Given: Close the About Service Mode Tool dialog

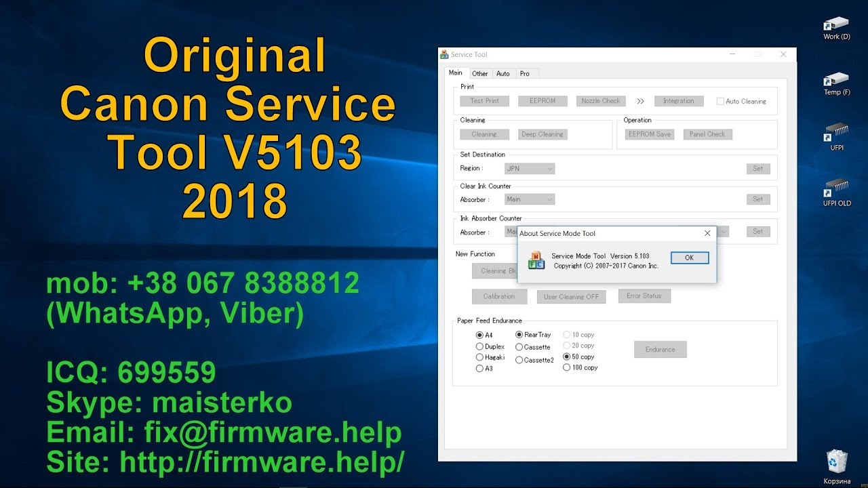Looking at the screenshot, I should pyautogui.click(x=707, y=233).
